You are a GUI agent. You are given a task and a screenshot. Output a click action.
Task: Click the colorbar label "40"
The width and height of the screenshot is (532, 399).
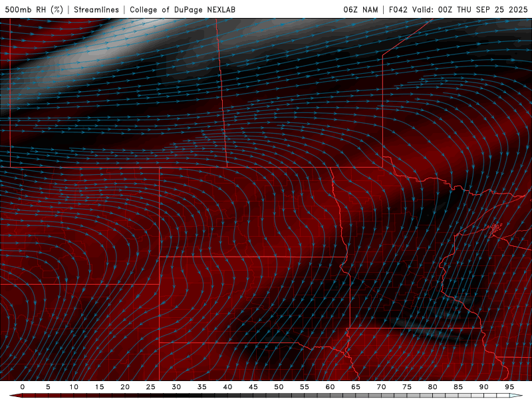click(x=227, y=387)
